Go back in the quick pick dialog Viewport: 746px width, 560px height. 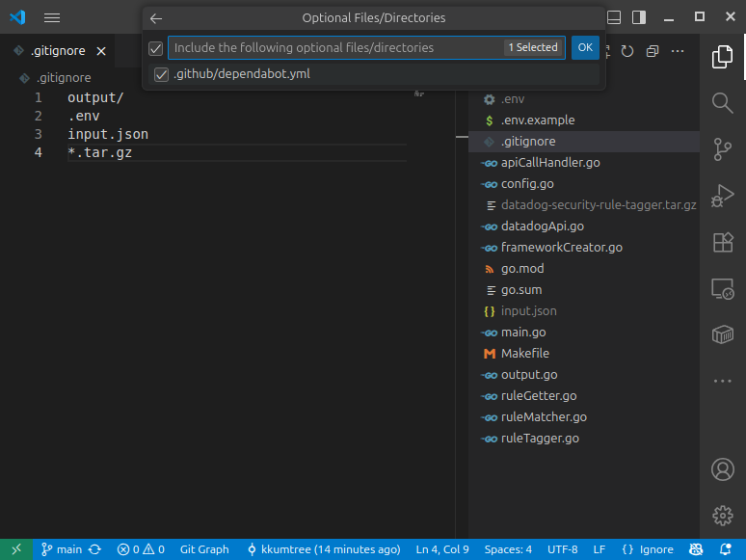tap(156, 18)
